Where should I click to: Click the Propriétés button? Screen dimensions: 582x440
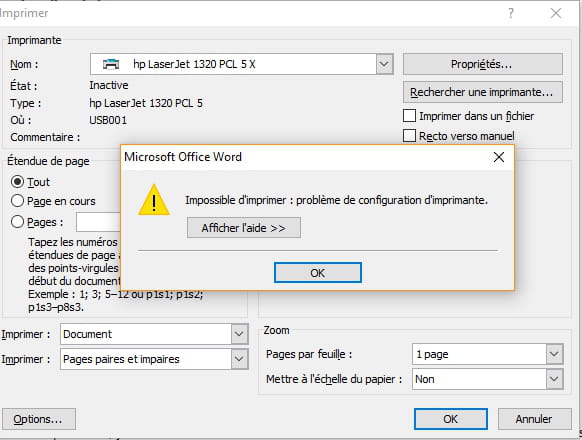coord(483,64)
